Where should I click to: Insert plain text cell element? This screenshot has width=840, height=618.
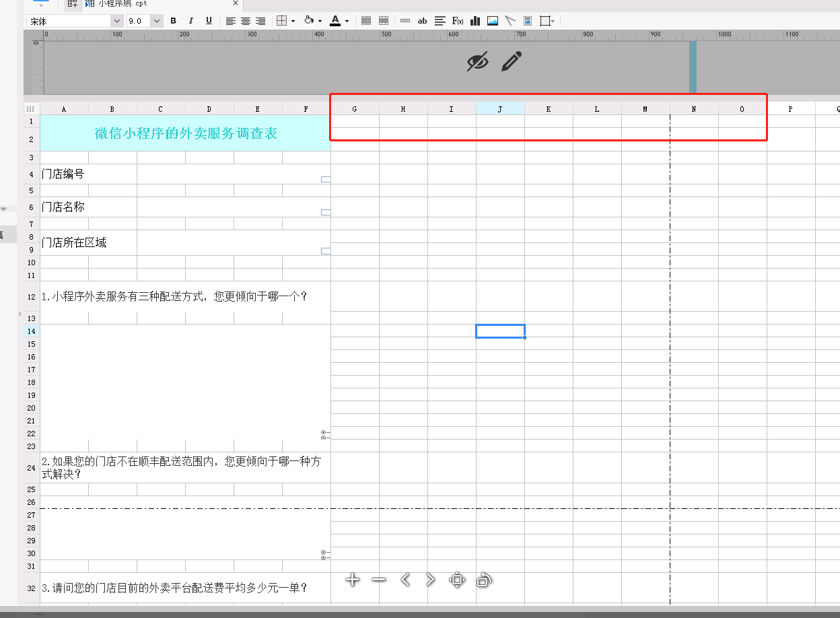(405, 21)
